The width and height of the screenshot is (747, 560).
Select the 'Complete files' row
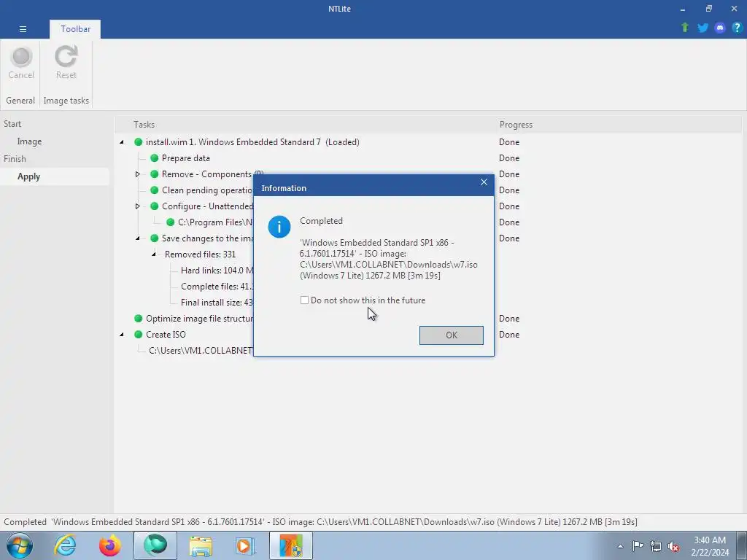(217, 286)
